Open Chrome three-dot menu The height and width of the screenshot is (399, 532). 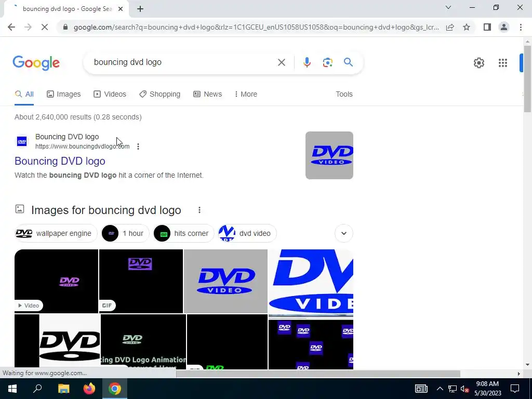(521, 27)
